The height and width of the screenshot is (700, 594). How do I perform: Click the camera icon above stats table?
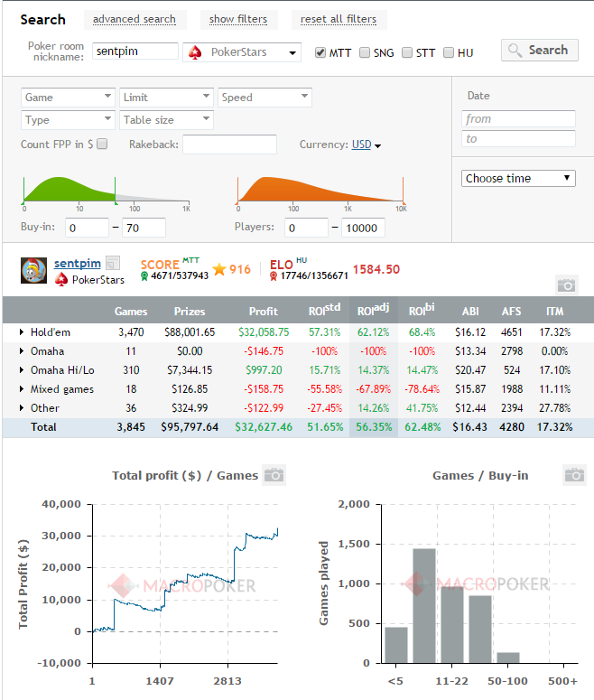(567, 285)
